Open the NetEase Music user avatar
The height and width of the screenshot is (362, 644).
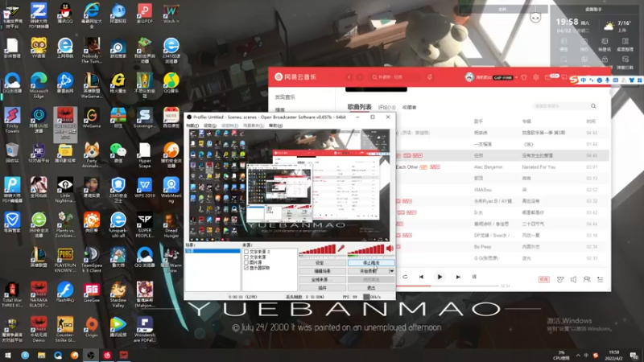click(x=469, y=77)
